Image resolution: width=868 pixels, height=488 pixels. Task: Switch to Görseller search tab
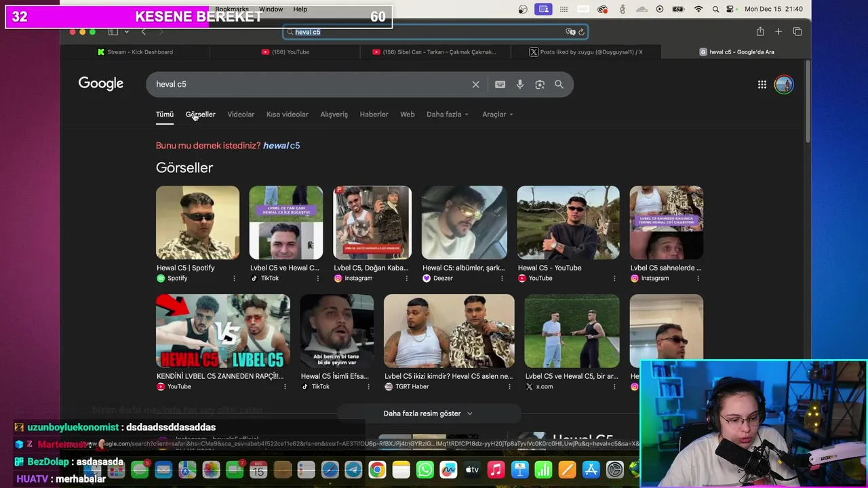click(201, 115)
